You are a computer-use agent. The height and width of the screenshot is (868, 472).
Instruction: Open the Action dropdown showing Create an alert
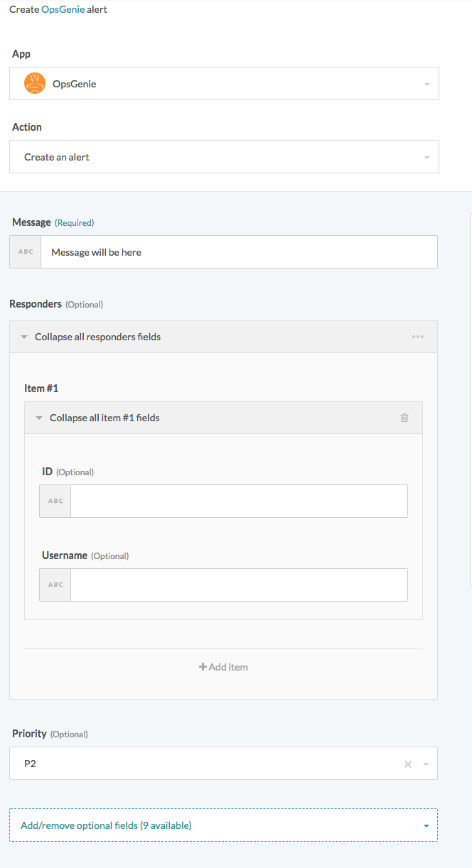[426, 156]
